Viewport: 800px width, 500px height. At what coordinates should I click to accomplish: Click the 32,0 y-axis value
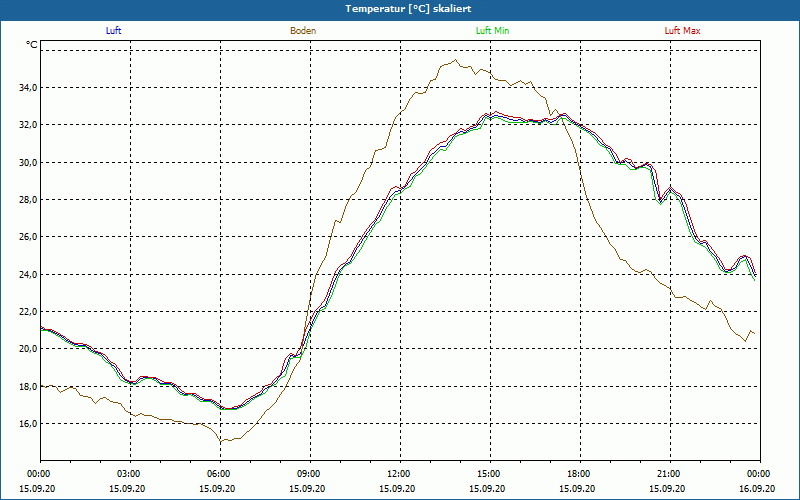[28, 125]
